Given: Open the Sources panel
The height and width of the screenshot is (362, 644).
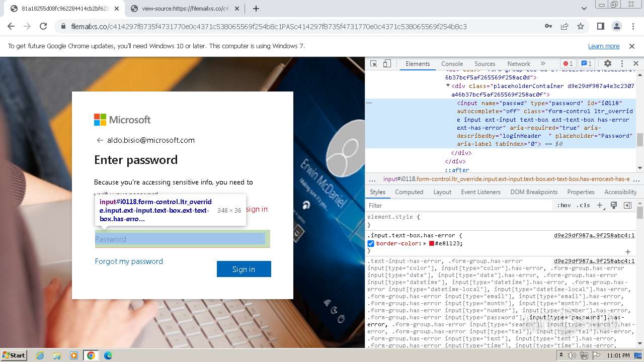Looking at the screenshot, I should [485, 64].
